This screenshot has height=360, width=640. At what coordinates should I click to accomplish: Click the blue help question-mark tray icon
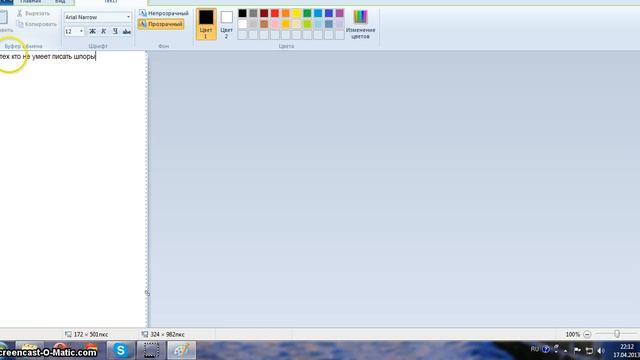click(546, 349)
